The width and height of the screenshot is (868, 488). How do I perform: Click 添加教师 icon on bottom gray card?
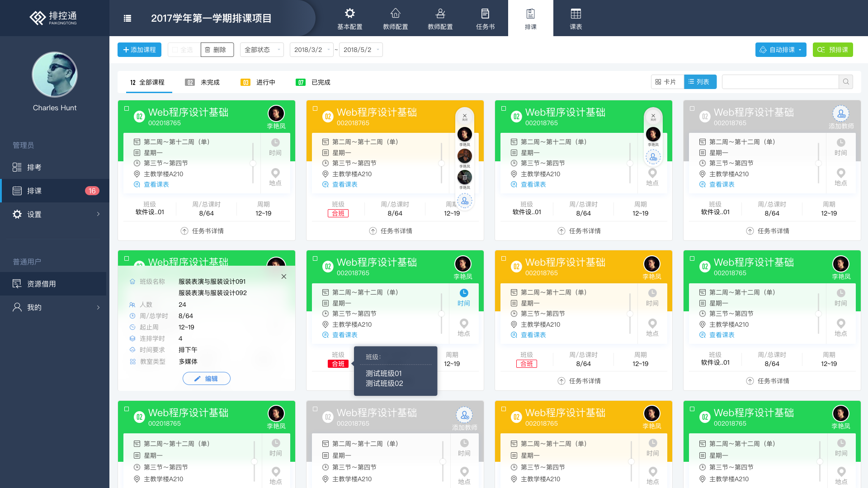tap(464, 415)
